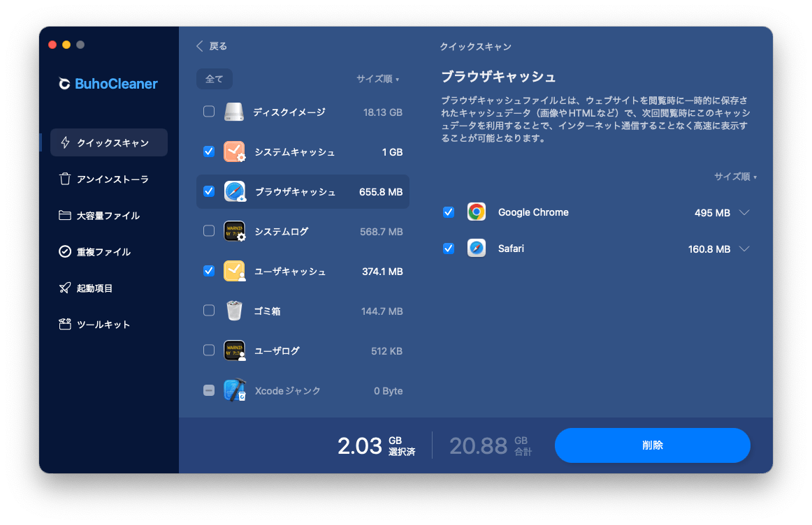Image resolution: width=812 pixels, height=525 pixels.
Task: Click the checkmark circle icon for 重複ファイル
Action: [65, 251]
